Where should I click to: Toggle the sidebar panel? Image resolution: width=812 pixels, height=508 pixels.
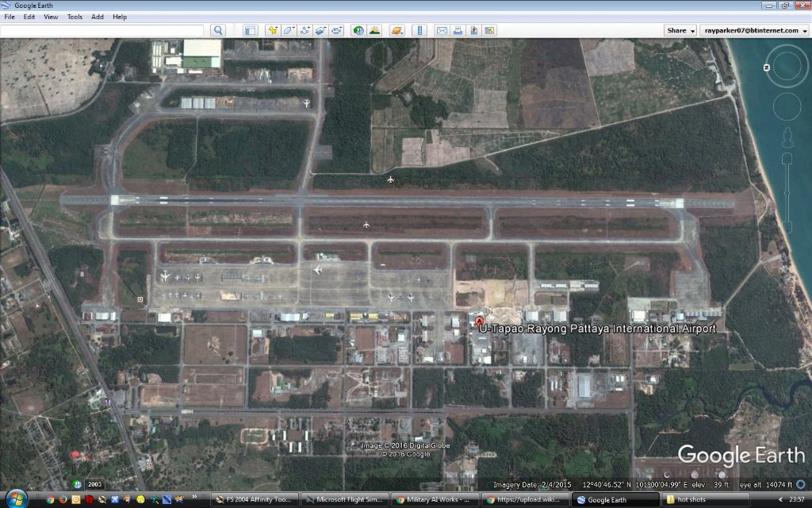coord(251,30)
